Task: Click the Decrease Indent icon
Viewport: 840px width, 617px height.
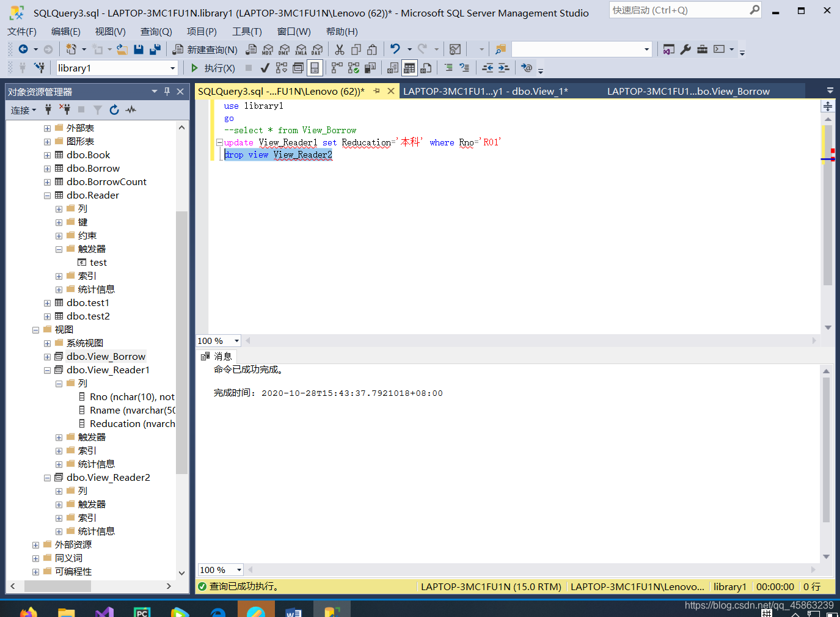Action: (488, 68)
